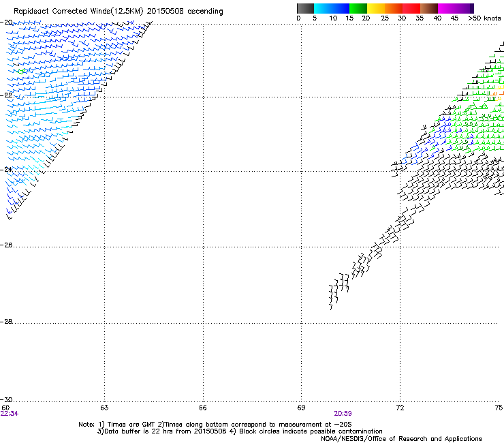Click the note 'Data buffer is 22 hrs'
This screenshot has height=443, width=504.
(x=139, y=431)
